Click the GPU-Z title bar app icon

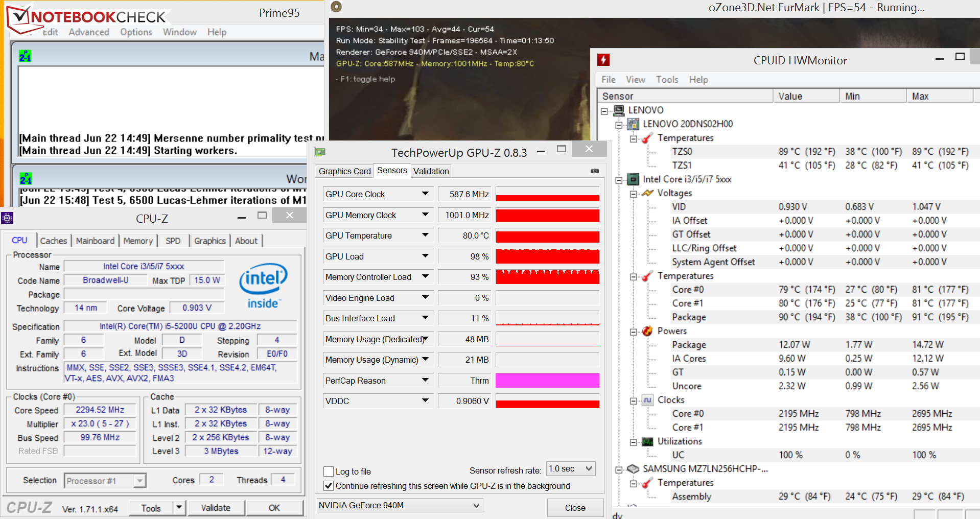coord(320,152)
